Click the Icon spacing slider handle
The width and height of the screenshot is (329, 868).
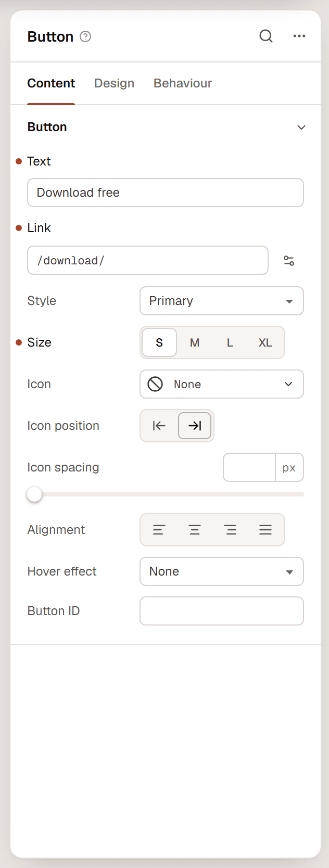(x=34, y=494)
